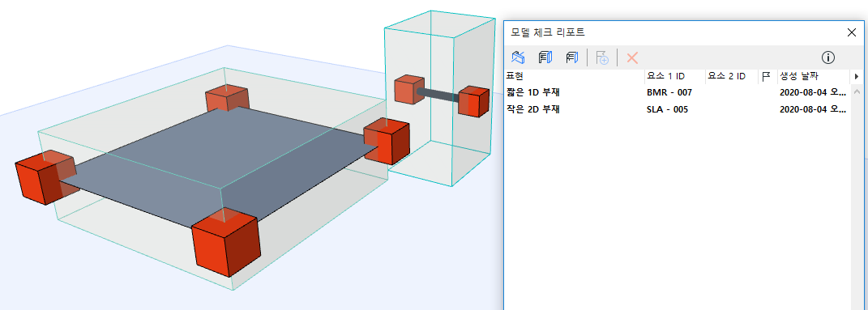868x310 pixels.
Task: Click the SLA - 005 element ID cell
Action: coord(667,109)
